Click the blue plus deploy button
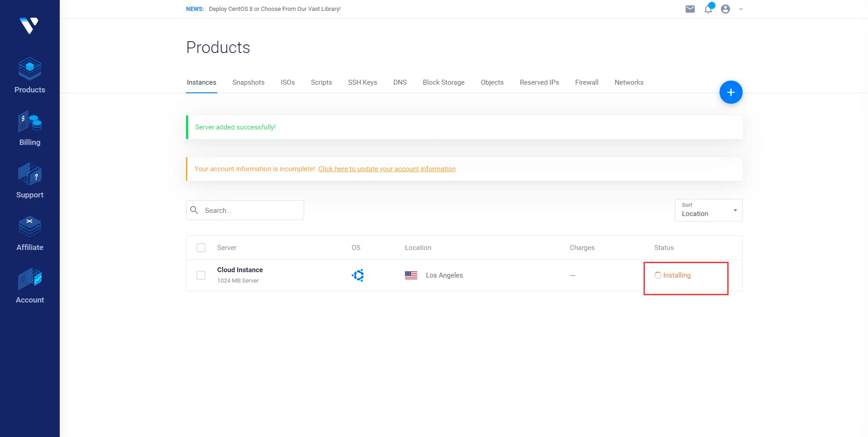The width and height of the screenshot is (868, 437). [x=730, y=92]
